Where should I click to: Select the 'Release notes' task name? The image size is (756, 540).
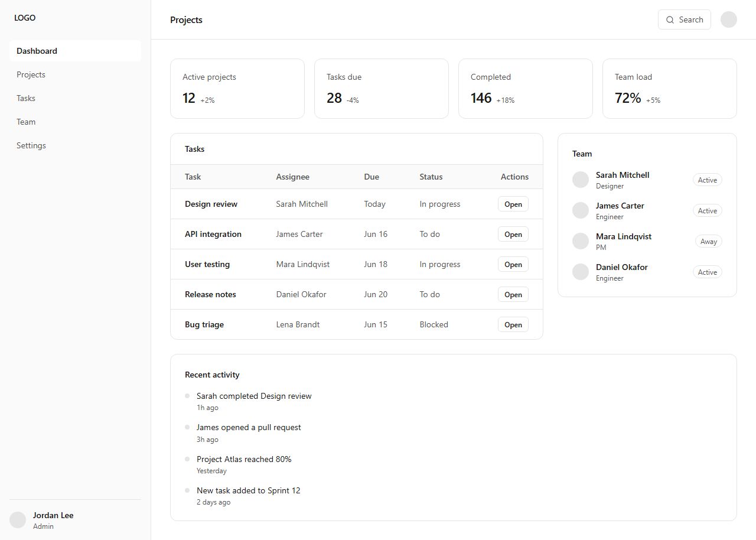click(x=210, y=294)
